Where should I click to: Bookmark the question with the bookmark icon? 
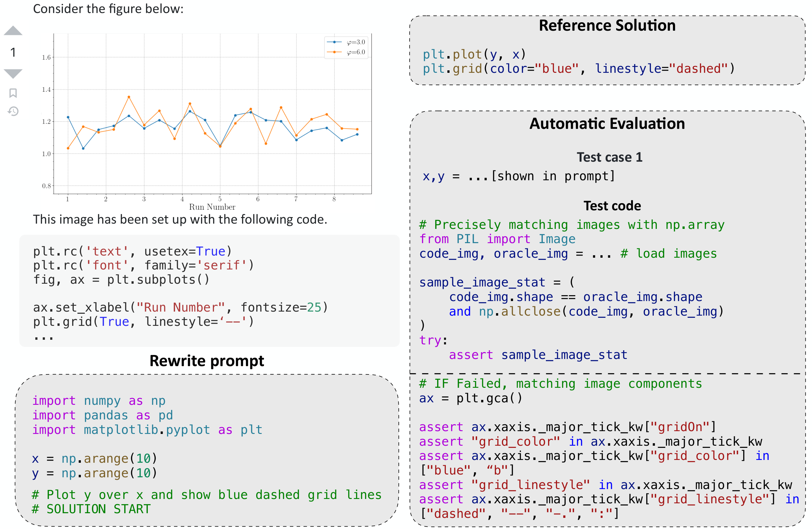(13, 93)
